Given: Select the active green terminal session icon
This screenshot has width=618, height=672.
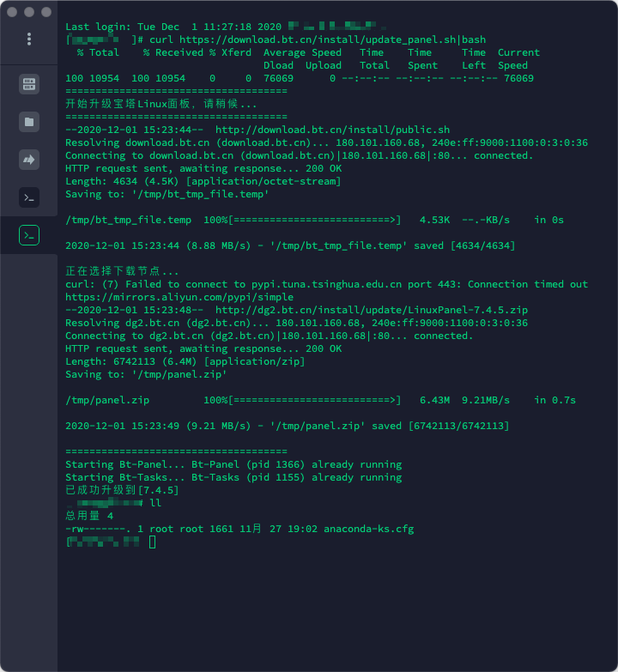Looking at the screenshot, I should (29, 235).
